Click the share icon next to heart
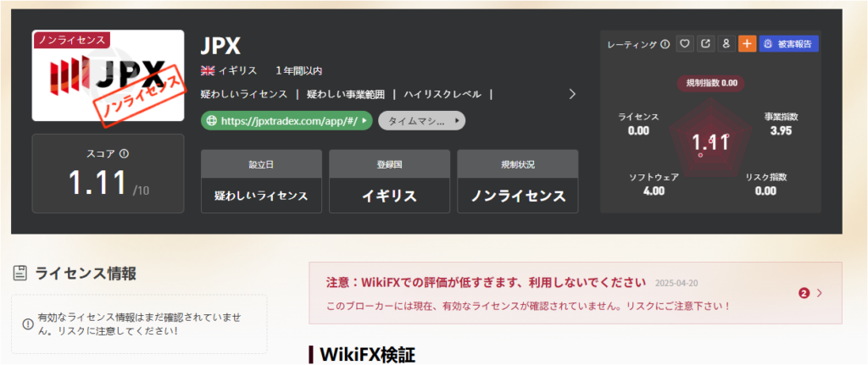The image size is (868, 365). pyautogui.click(x=705, y=44)
